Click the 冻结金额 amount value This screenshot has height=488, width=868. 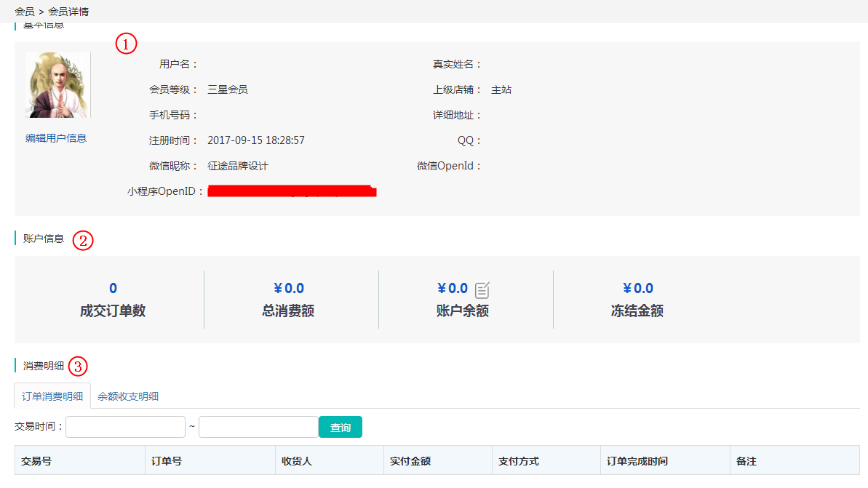click(637, 289)
